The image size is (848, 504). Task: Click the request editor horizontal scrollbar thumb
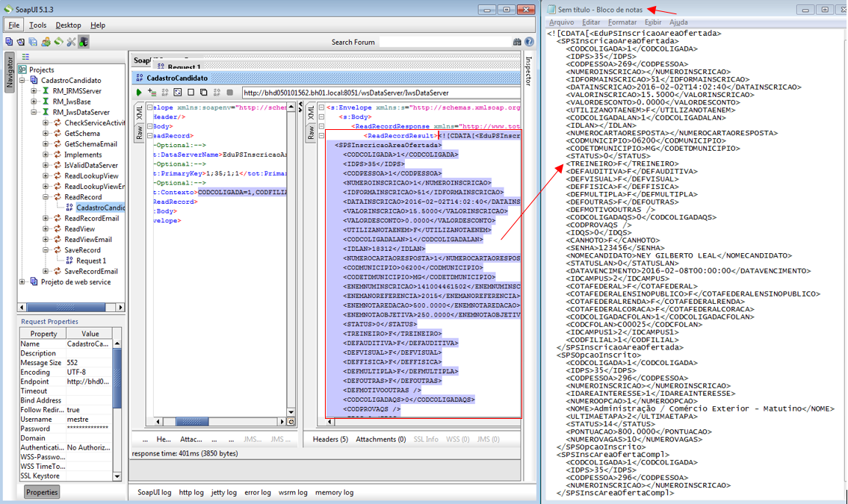click(192, 421)
